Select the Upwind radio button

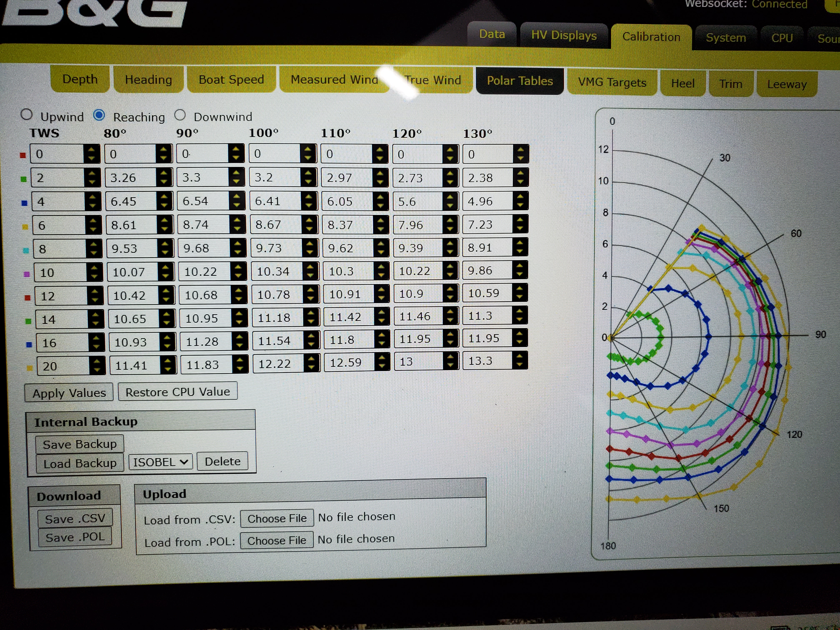coord(27,115)
